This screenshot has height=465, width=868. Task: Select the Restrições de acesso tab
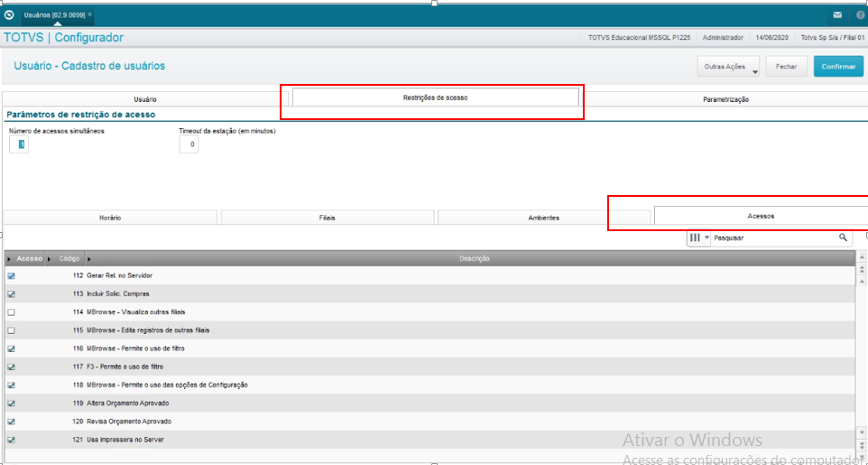click(x=435, y=98)
